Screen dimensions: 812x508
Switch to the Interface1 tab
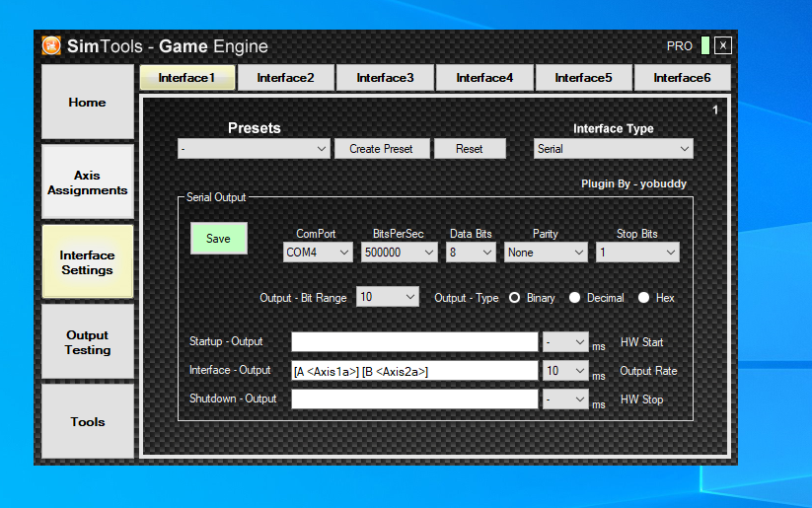point(186,78)
